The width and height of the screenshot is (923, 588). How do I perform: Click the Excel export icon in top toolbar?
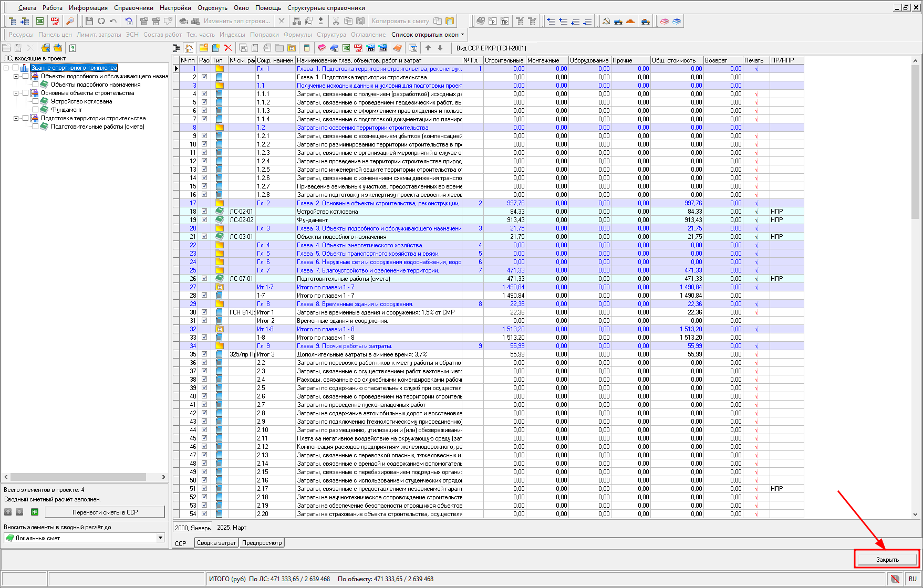(40, 21)
